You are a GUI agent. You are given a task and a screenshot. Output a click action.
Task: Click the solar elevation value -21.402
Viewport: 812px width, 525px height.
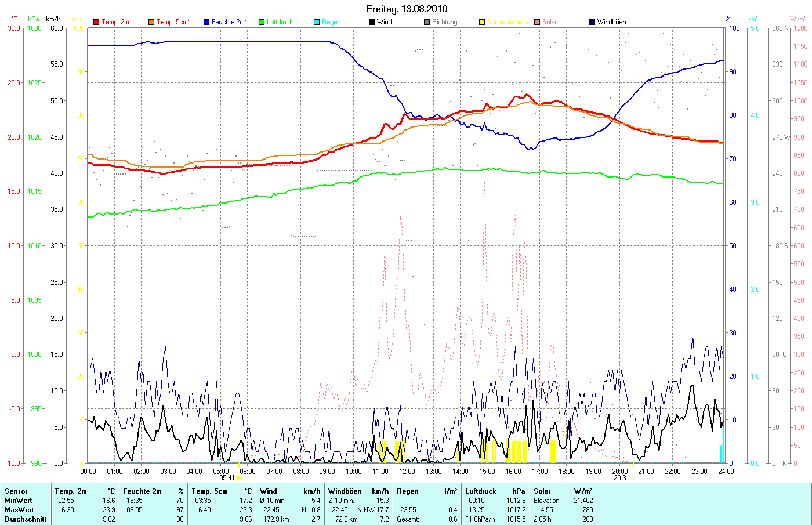click(x=582, y=501)
